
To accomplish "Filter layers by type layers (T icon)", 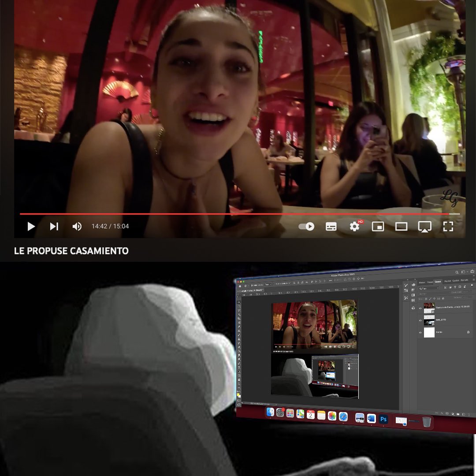I will [x=455, y=287].
